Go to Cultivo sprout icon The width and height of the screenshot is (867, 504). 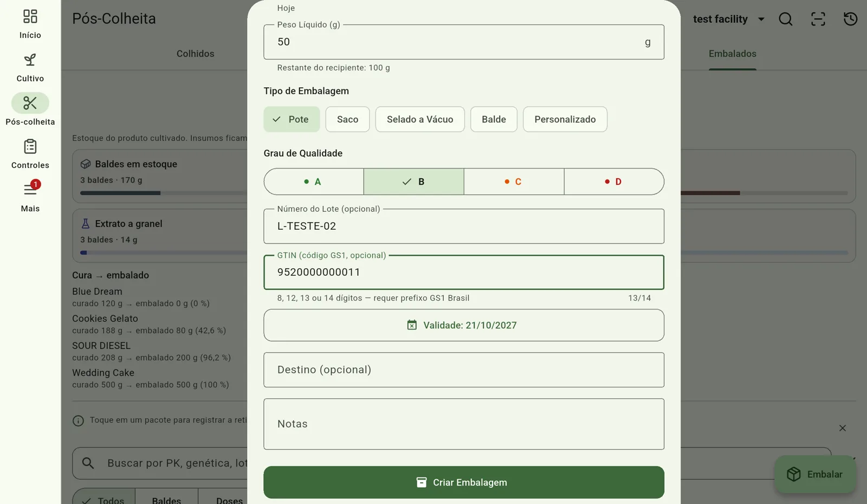click(x=30, y=60)
